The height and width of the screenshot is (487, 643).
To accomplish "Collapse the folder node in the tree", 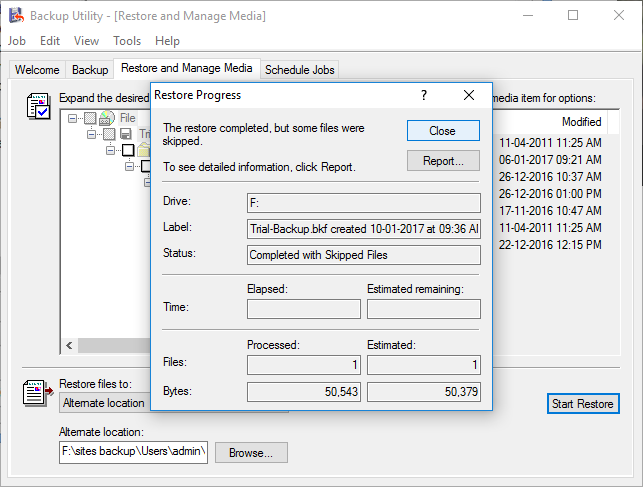I will click(x=110, y=150).
